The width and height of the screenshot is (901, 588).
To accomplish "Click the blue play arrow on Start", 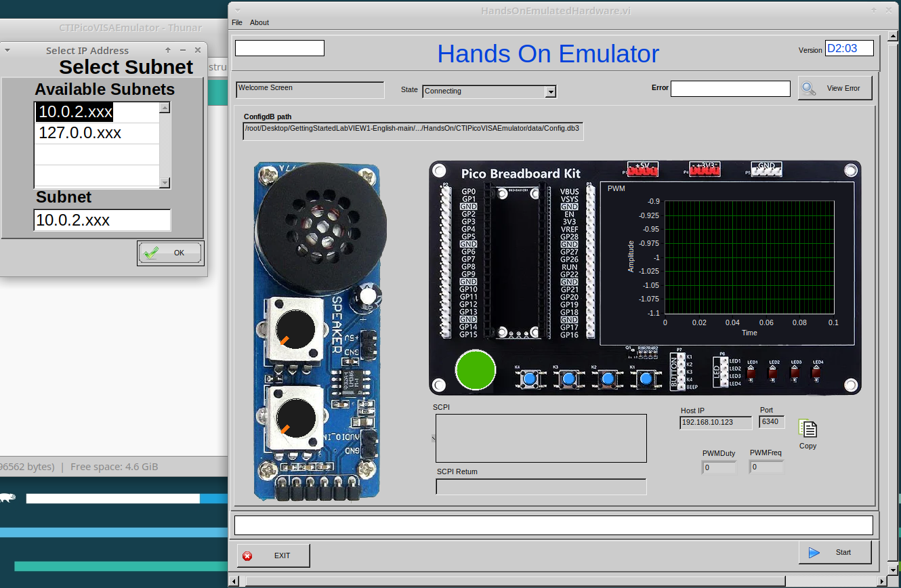I will click(814, 552).
